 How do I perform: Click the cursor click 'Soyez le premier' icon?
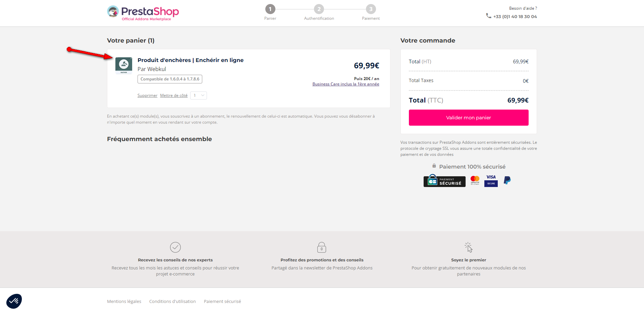(x=469, y=247)
